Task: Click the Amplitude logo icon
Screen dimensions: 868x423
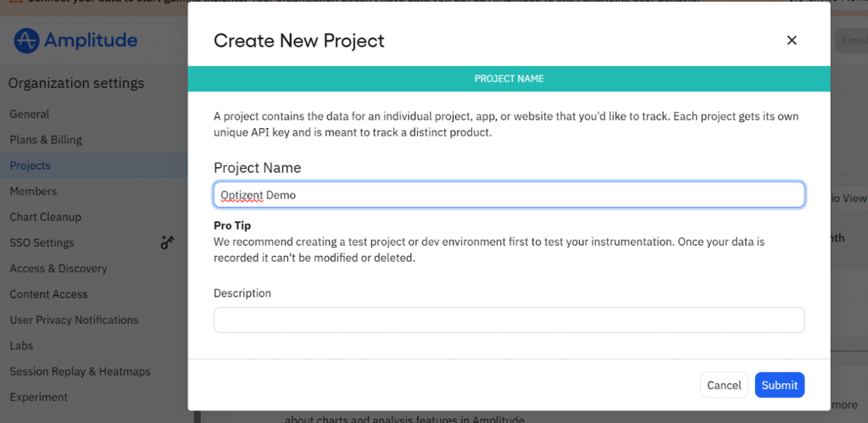Action: 27,40
